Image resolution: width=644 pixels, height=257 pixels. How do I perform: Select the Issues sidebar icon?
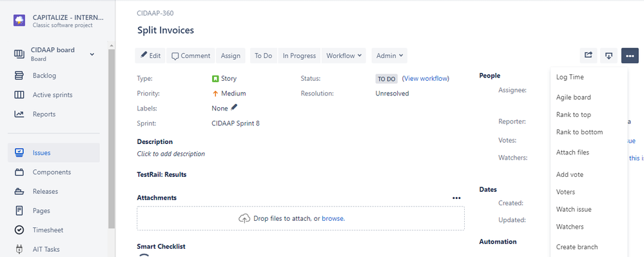(19, 152)
